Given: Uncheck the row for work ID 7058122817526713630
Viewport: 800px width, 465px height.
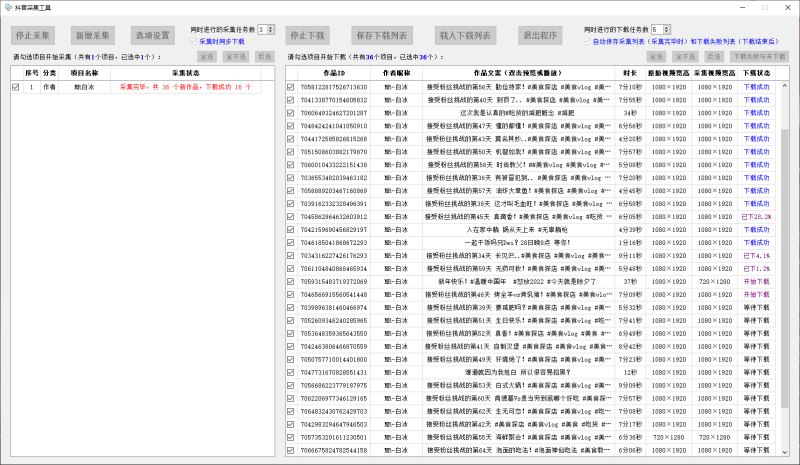Looking at the screenshot, I should (x=291, y=88).
